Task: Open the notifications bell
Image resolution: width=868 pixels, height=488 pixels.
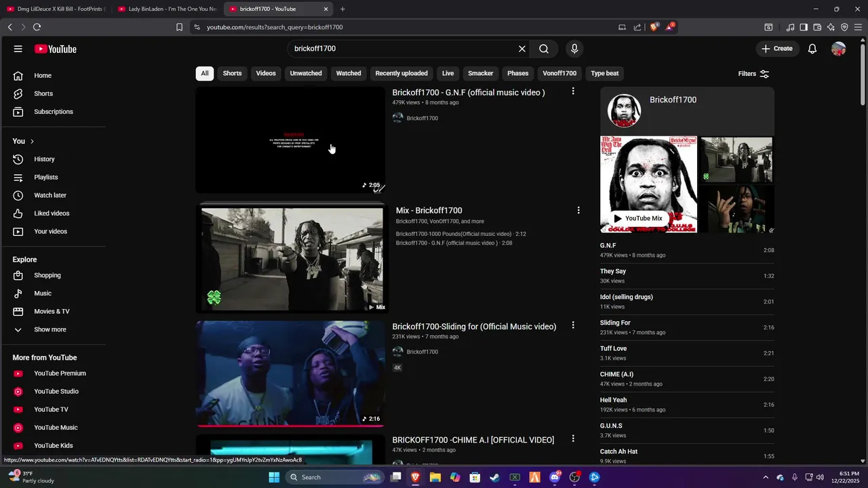Action: click(812, 49)
